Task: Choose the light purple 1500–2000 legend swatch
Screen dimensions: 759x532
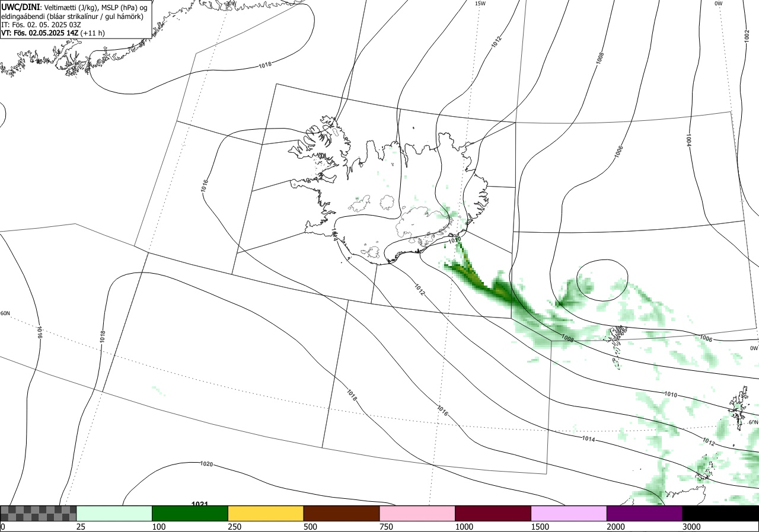Action: point(569,513)
